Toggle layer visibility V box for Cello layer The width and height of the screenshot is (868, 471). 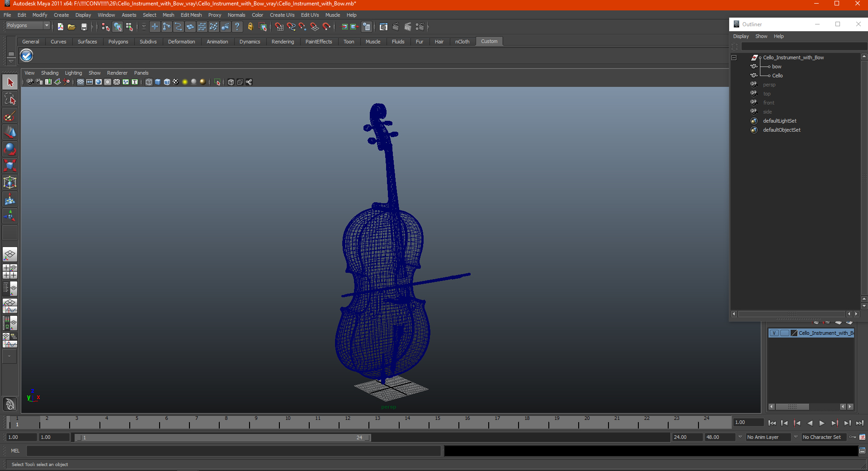774,333
